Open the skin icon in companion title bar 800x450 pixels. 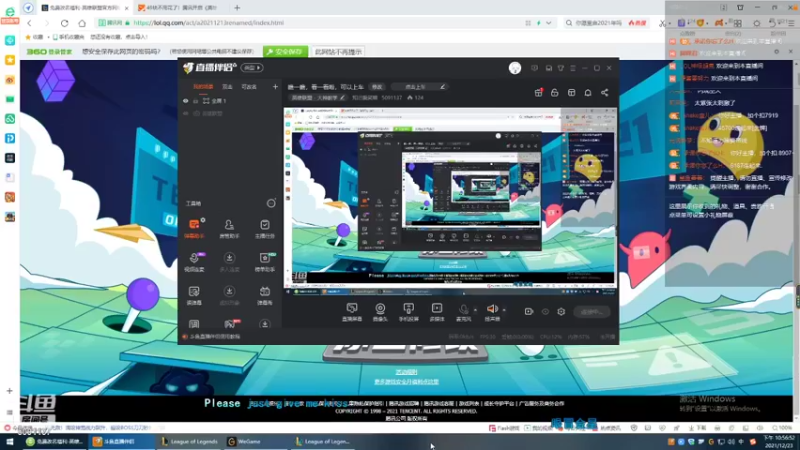(x=561, y=68)
